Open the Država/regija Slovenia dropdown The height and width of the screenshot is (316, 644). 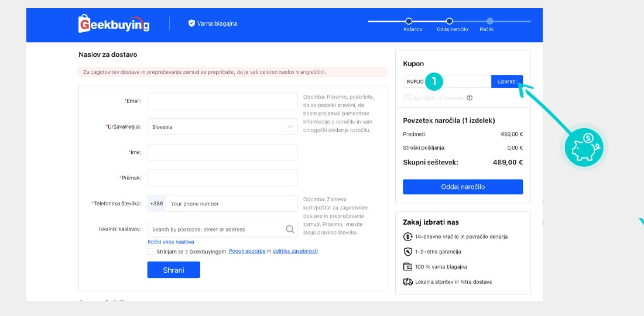coord(222,126)
